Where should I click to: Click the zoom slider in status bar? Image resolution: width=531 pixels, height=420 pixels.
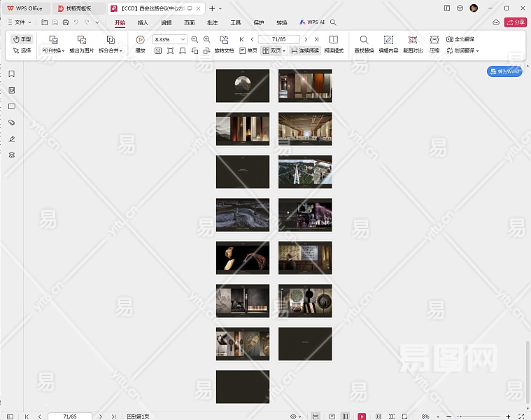click(x=478, y=416)
